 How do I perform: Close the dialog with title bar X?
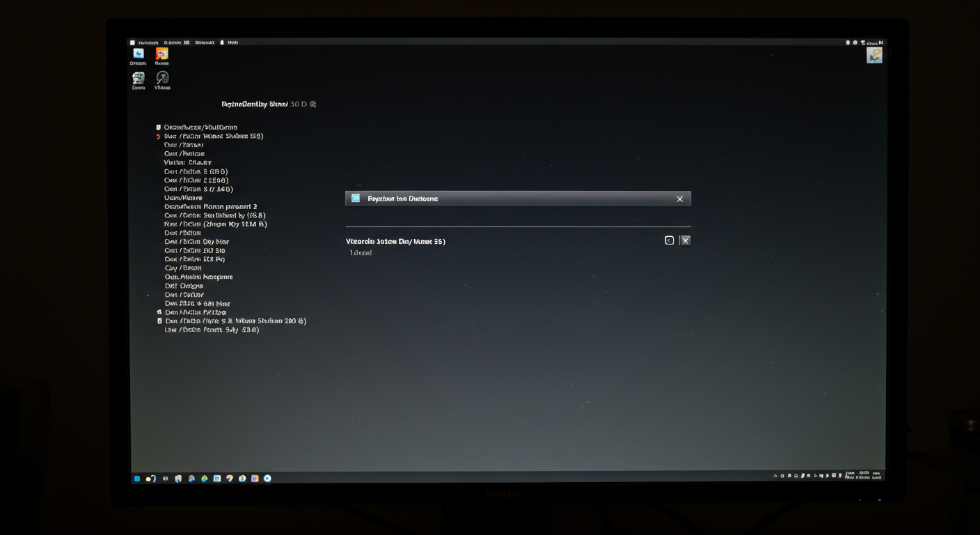(x=680, y=199)
